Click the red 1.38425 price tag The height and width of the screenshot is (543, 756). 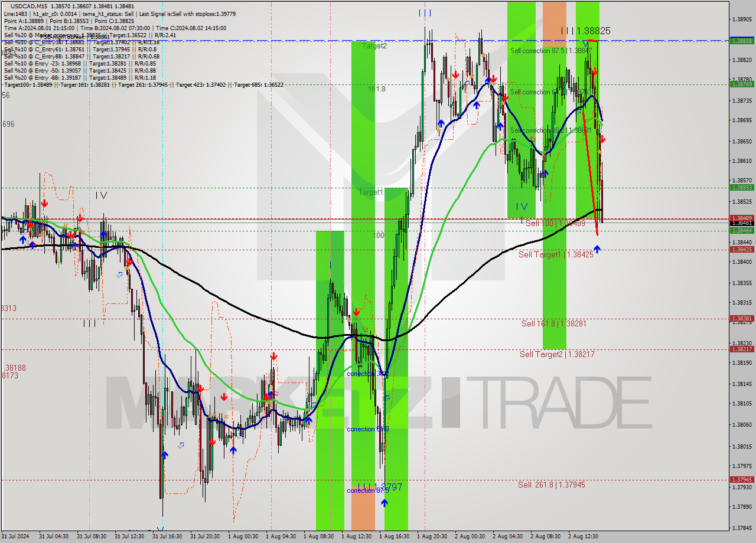point(742,250)
